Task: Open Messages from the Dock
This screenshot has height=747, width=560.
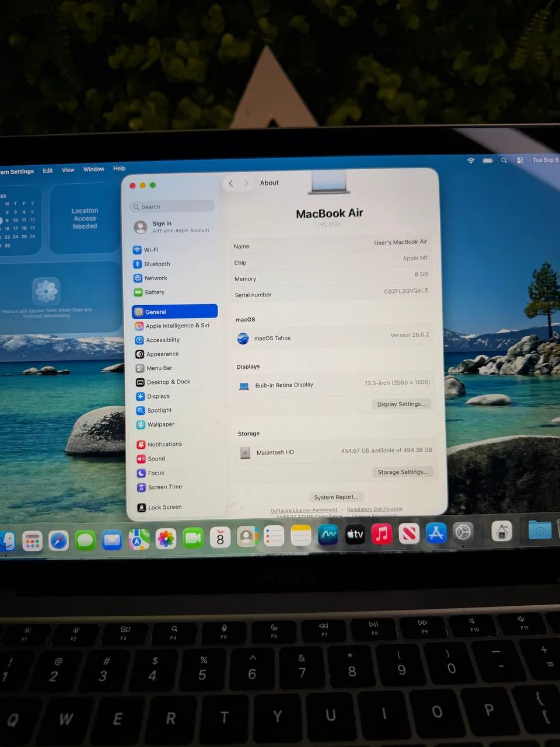Action: 85,540
